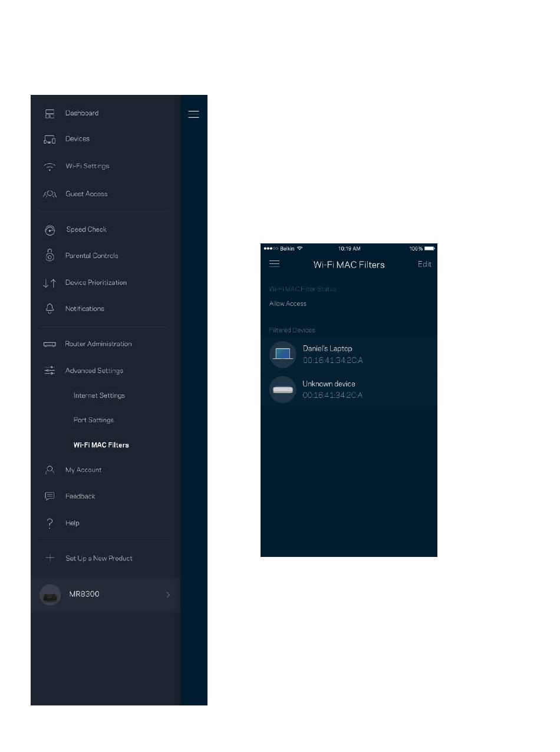
Task: Select the Unknown device entry
Action: pyautogui.click(x=348, y=389)
